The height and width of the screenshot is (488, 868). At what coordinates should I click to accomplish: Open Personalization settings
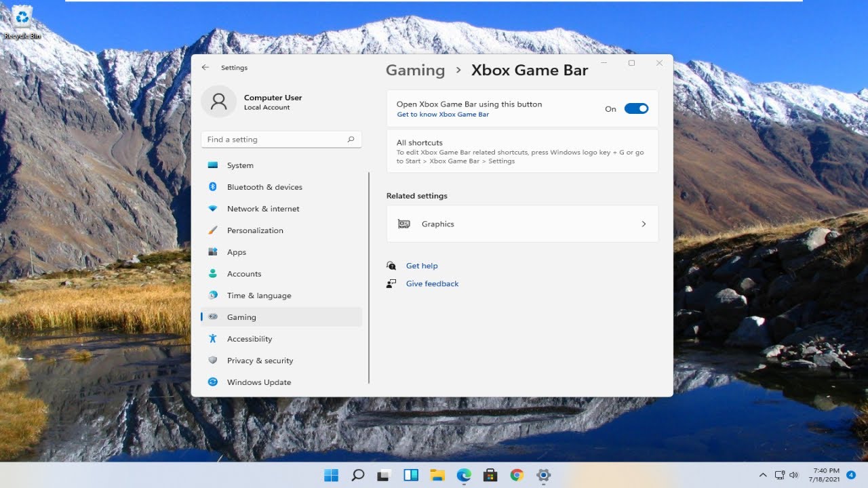281,230
